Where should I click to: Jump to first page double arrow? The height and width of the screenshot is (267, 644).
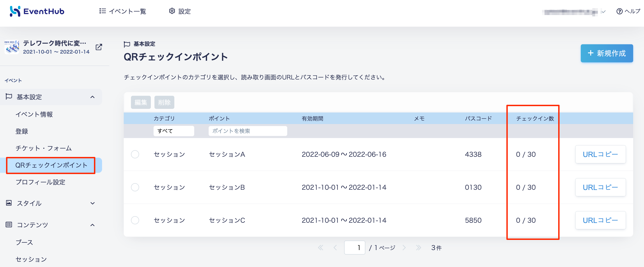tap(320, 248)
